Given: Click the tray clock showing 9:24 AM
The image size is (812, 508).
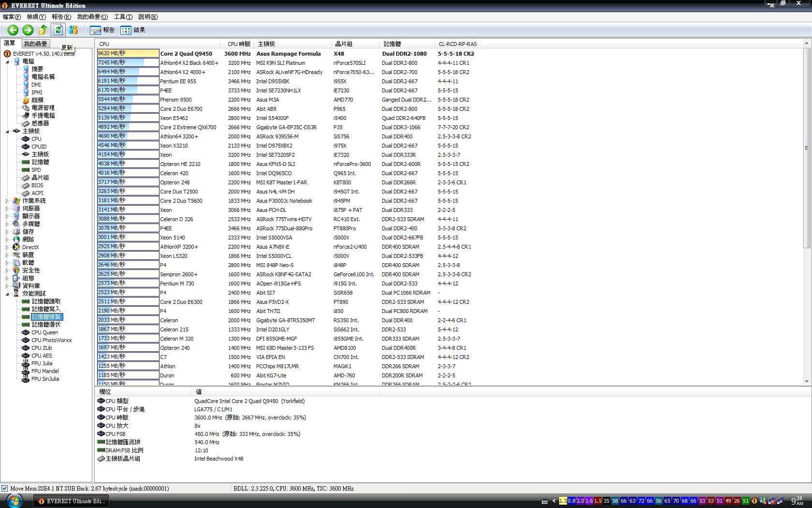Looking at the screenshot, I should (x=797, y=501).
